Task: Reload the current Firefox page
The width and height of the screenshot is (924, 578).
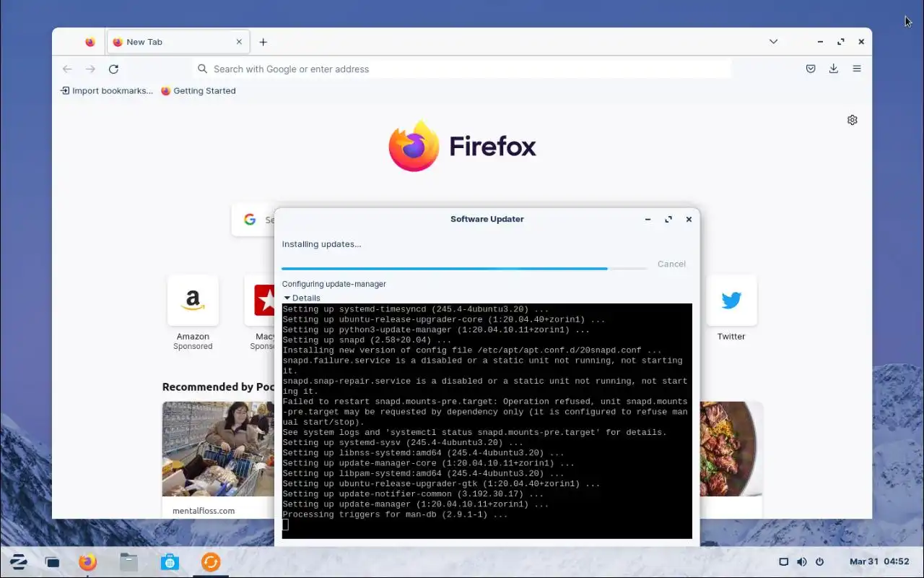Action: pos(113,69)
